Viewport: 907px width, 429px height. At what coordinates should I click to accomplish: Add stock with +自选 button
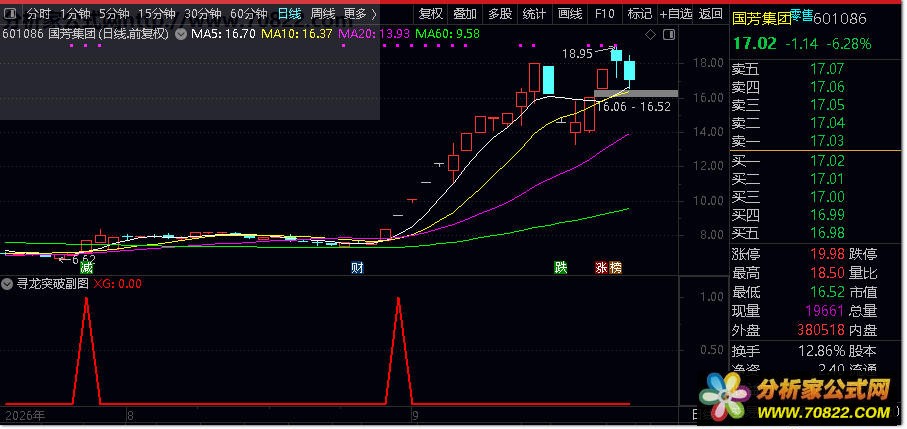point(675,13)
